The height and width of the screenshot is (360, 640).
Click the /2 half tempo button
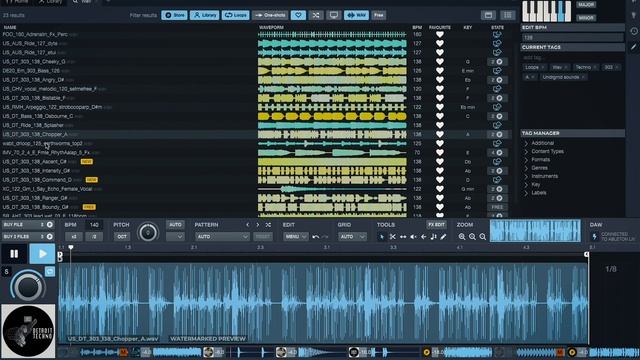point(94,237)
